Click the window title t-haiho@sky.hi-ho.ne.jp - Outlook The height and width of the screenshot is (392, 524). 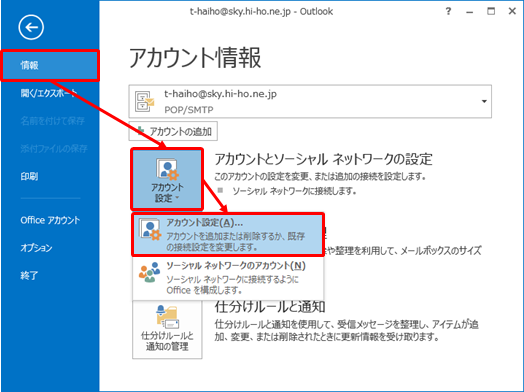261,12
